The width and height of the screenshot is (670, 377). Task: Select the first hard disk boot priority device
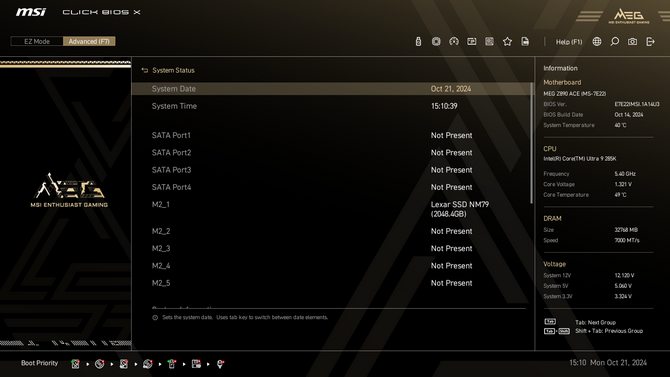(x=75, y=364)
